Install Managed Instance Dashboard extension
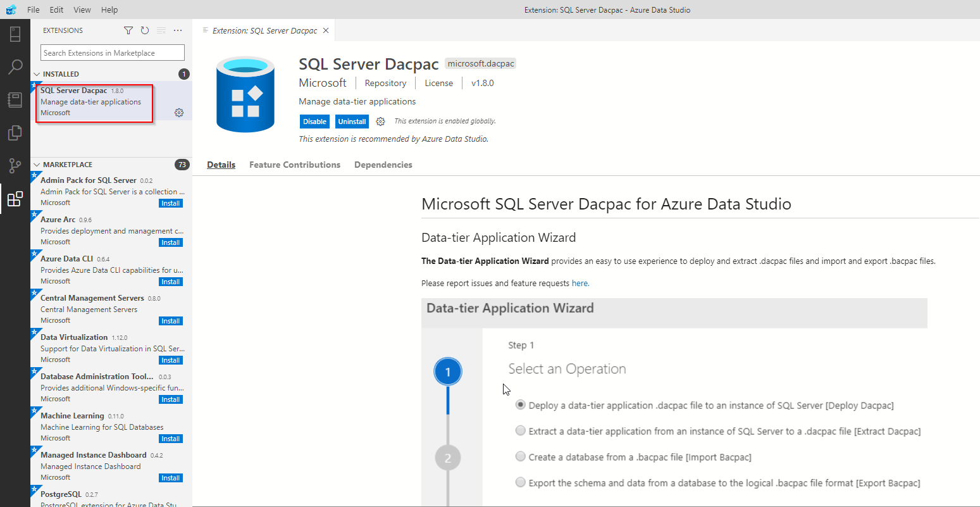 point(171,478)
